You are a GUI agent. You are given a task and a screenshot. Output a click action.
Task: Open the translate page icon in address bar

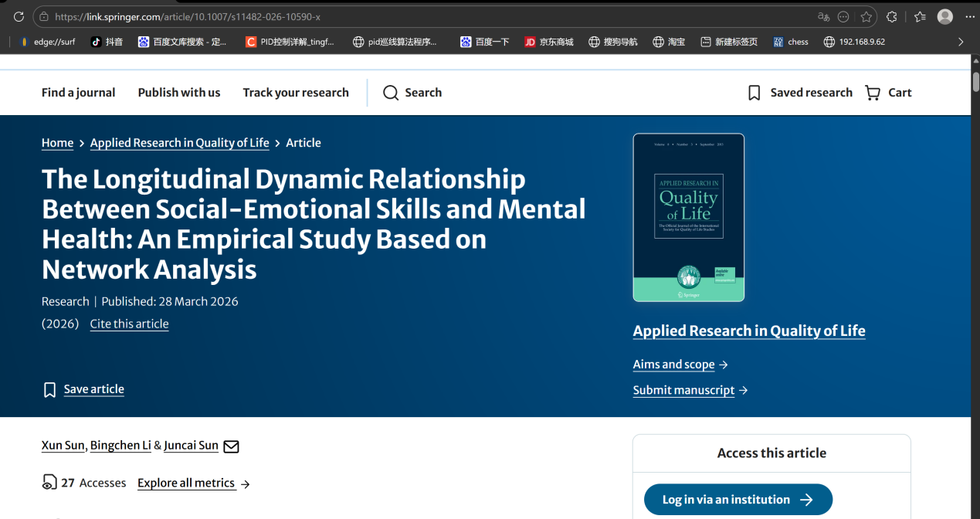[824, 16]
